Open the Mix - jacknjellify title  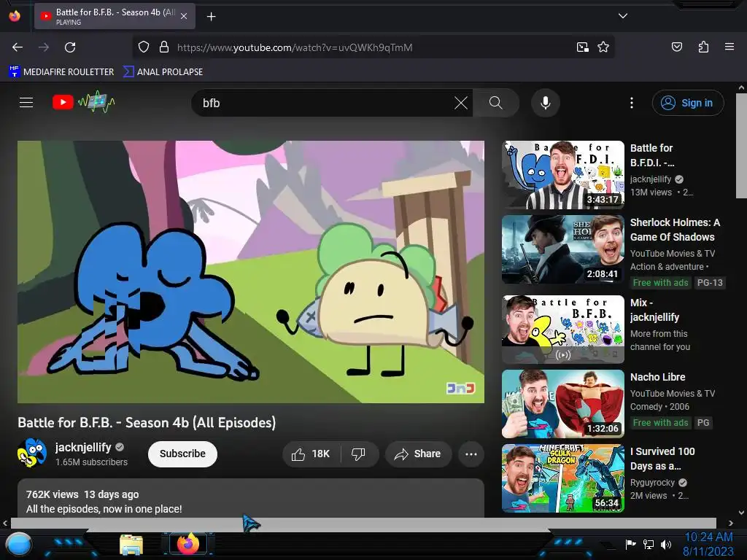pyautogui.click(x=654, y=310)
